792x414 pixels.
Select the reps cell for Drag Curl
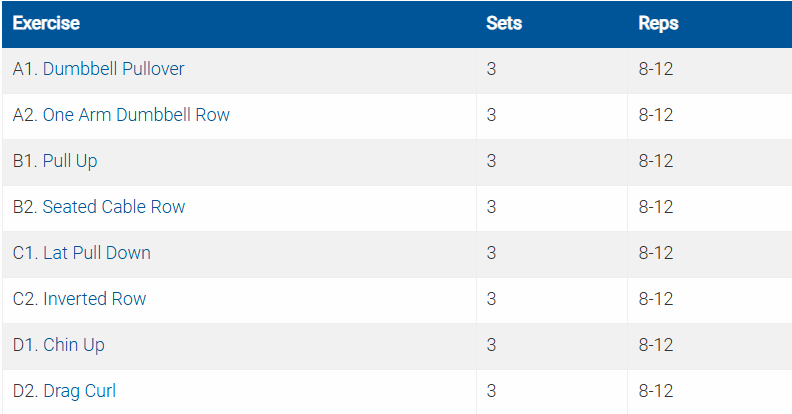[656, 391]
